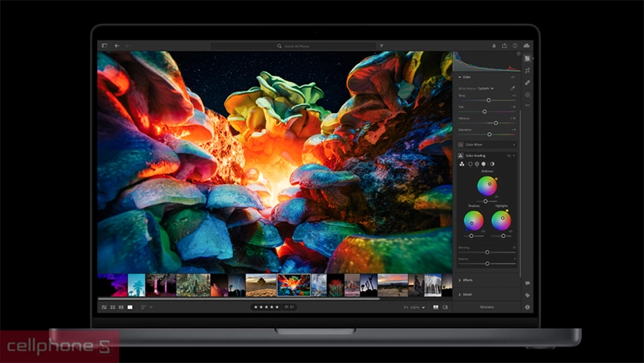Select the Crop and rotate tool

pyautogui.click(x=527, y=71)
